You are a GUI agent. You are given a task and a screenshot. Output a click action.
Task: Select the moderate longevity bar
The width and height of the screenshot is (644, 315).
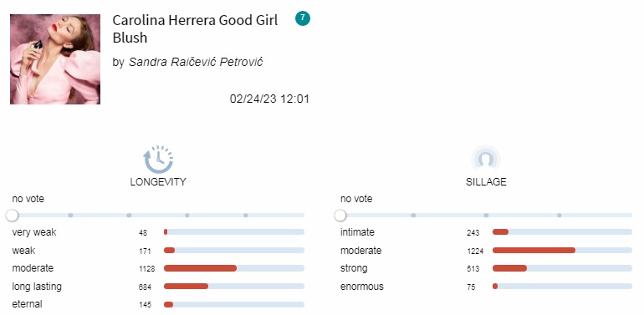tap(234, 268)
